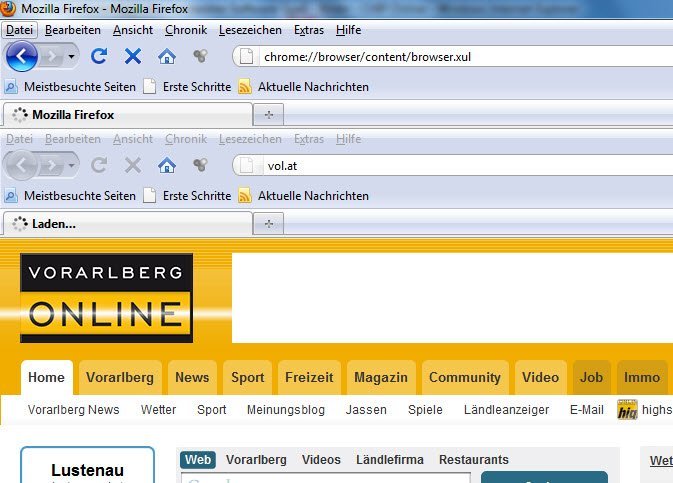Open new tab button beside Laden... tab

(x=267, y=223)
